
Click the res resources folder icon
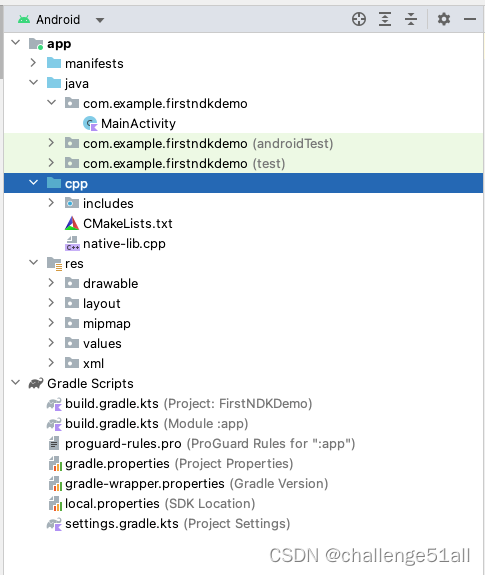54,264
